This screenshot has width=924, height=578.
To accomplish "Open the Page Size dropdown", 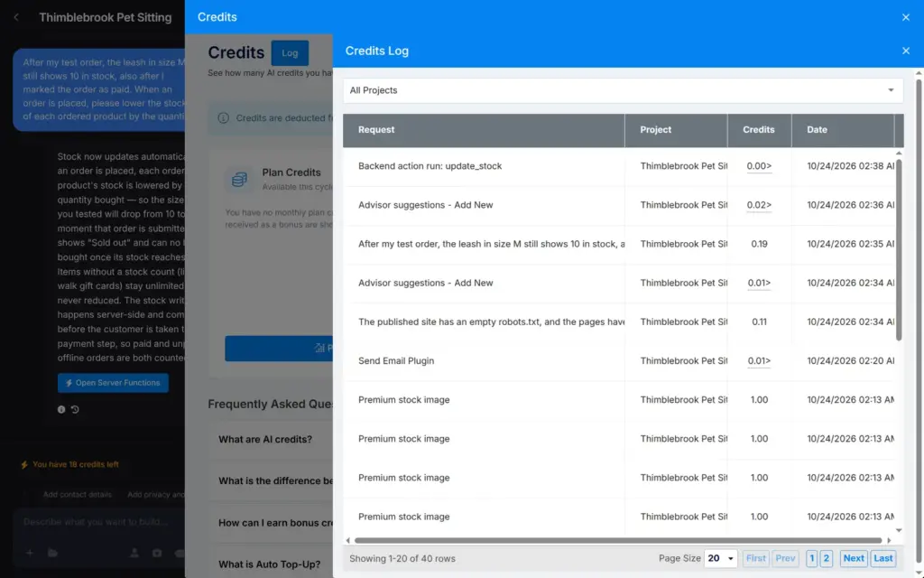I will (x=721, y=558).
